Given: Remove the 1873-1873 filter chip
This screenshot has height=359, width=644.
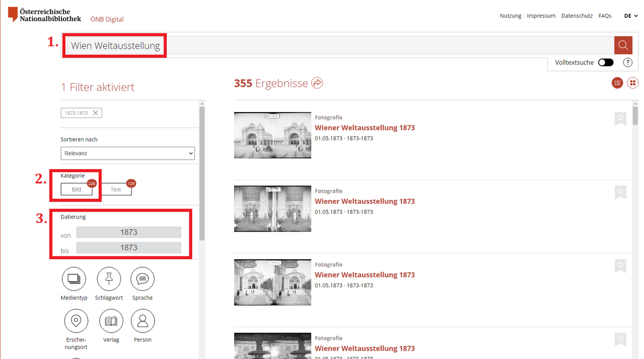Looking at the screenshot, I should [95, 113].
